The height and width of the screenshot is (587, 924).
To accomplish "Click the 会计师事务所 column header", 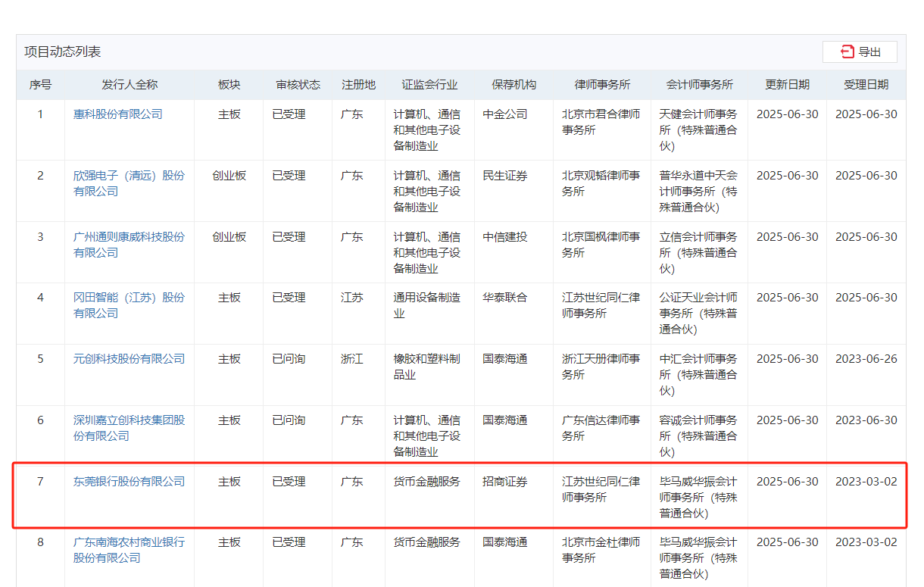I will [x=699, y=85].
